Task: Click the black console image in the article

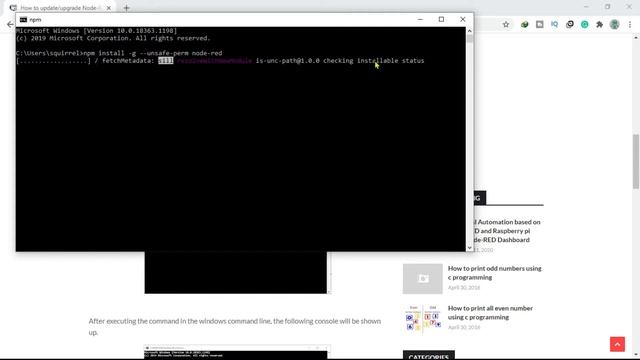Action: point(236,272)
